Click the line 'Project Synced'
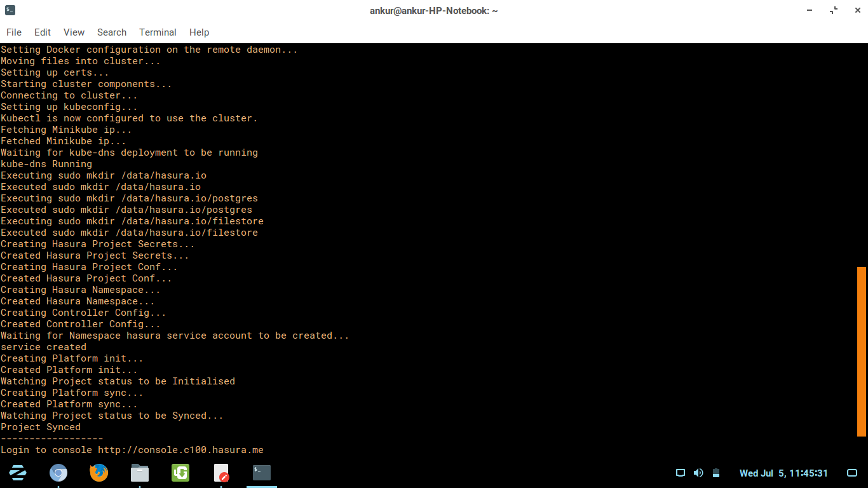This screenshot has height=488, width=868. point(41,427)
